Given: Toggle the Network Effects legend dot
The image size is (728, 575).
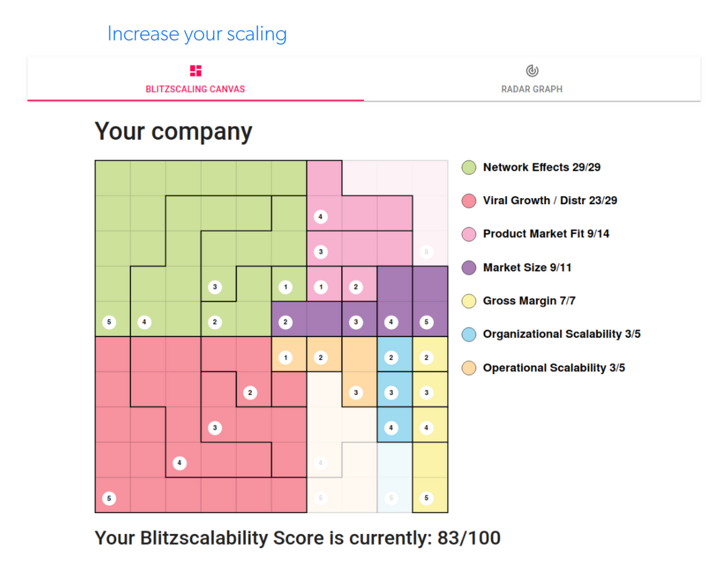Looking at the screenshot, I should [x=468, y=167].
